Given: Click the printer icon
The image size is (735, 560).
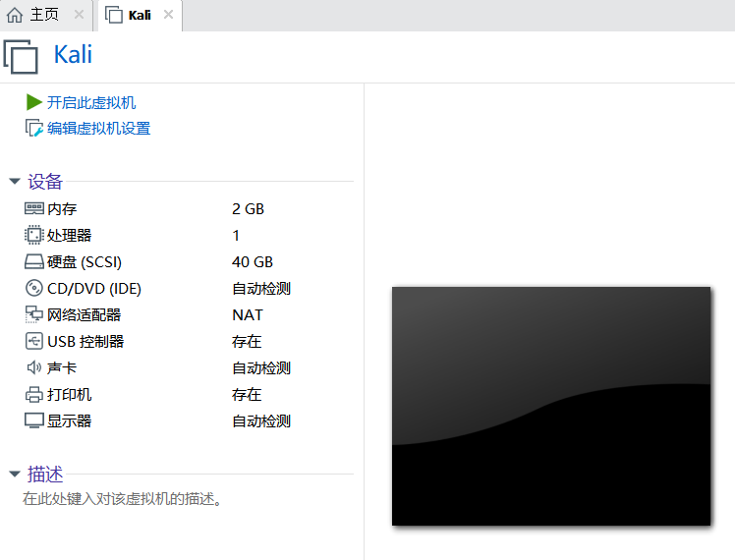Looking at the screenshot, I should tap(33, 395).
